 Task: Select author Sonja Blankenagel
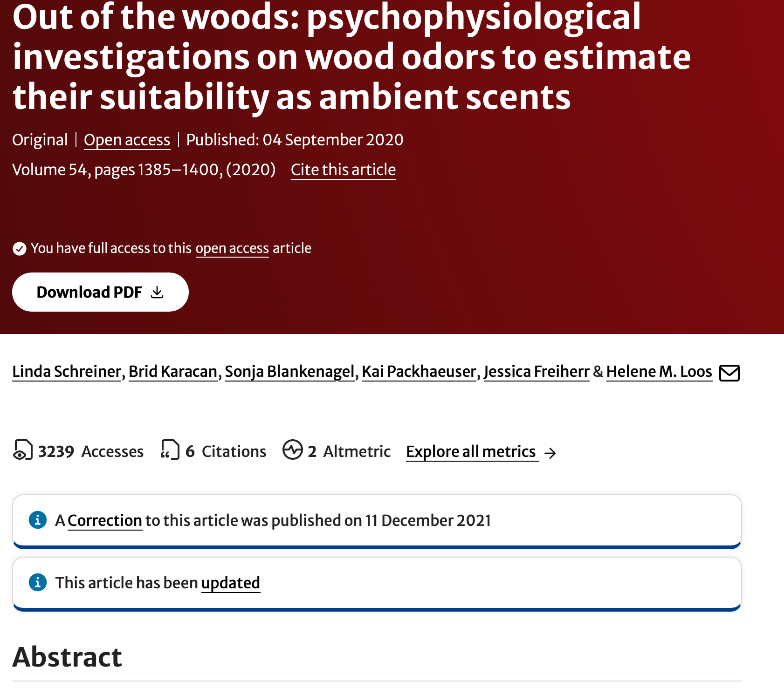[289, 372]
